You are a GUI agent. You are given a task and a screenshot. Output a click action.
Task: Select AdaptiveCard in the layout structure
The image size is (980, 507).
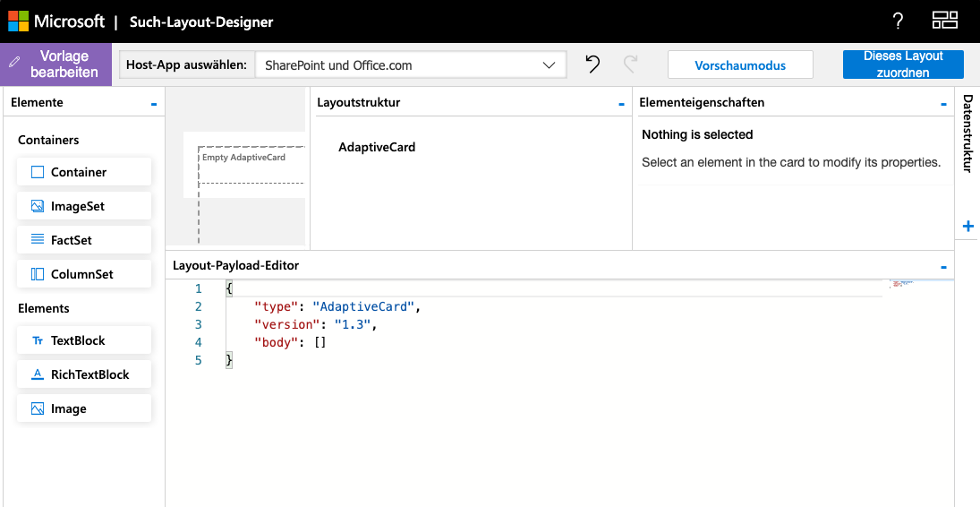point(377,147)
